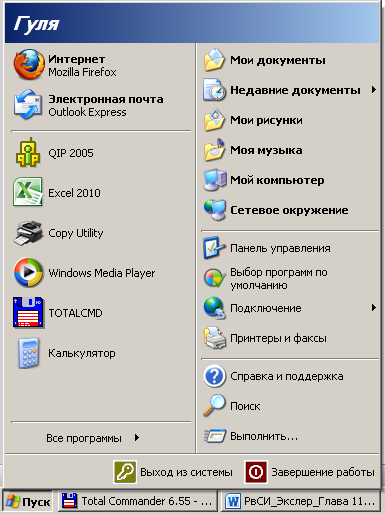Click Завершение работы label
Viewport: 385px width, 514px height.
(323, 472)
